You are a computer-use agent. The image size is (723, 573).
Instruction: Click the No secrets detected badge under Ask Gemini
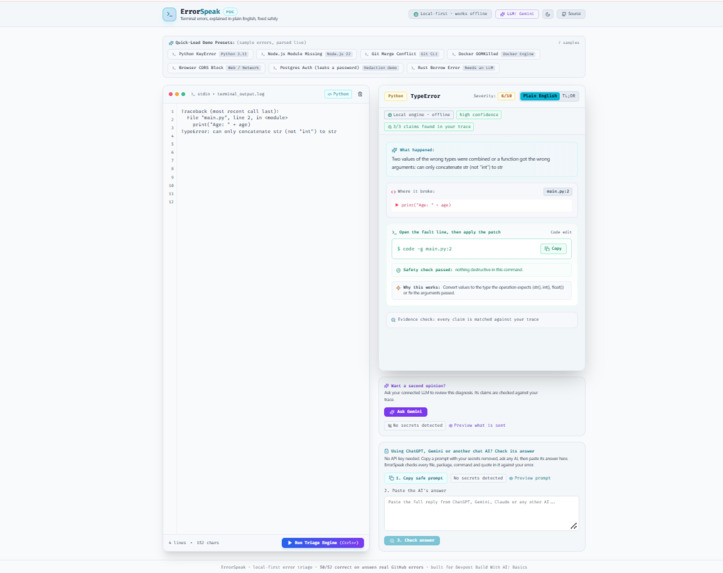coord(415,425)
